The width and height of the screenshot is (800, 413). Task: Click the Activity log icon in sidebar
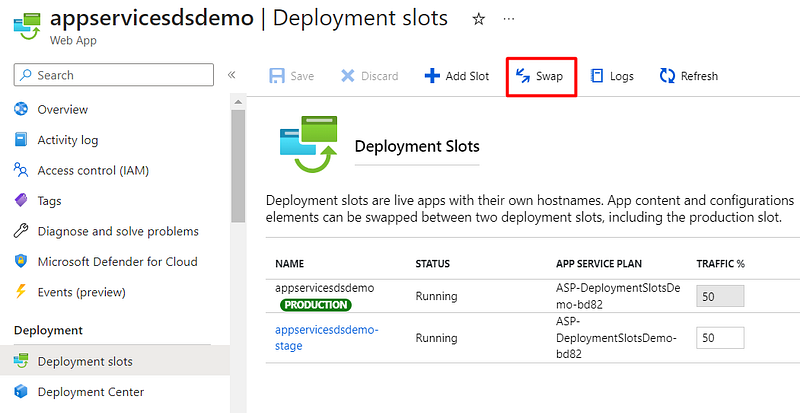tap(20, 140)
